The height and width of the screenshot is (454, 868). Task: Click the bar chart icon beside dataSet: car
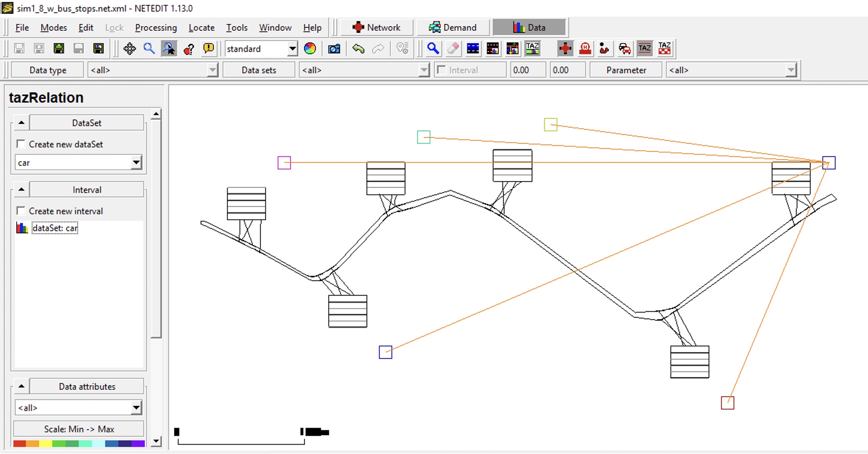point(22,228)
